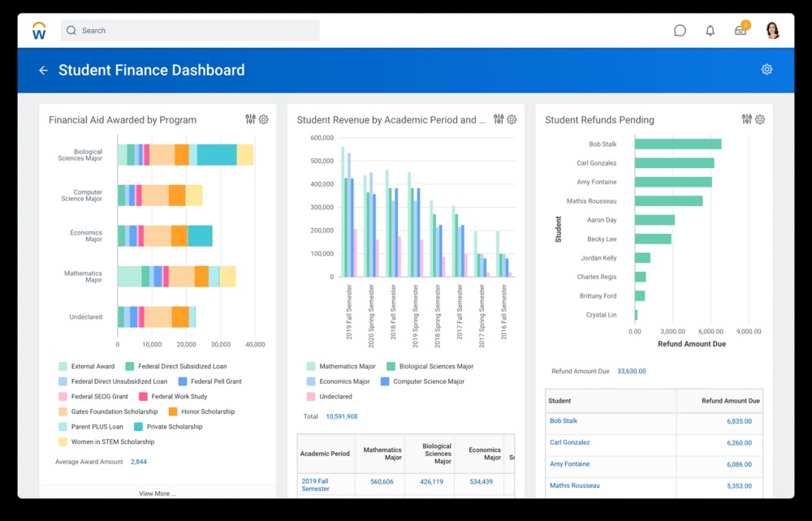Open dashboard settings gear in the blue header

click(767, 70)
